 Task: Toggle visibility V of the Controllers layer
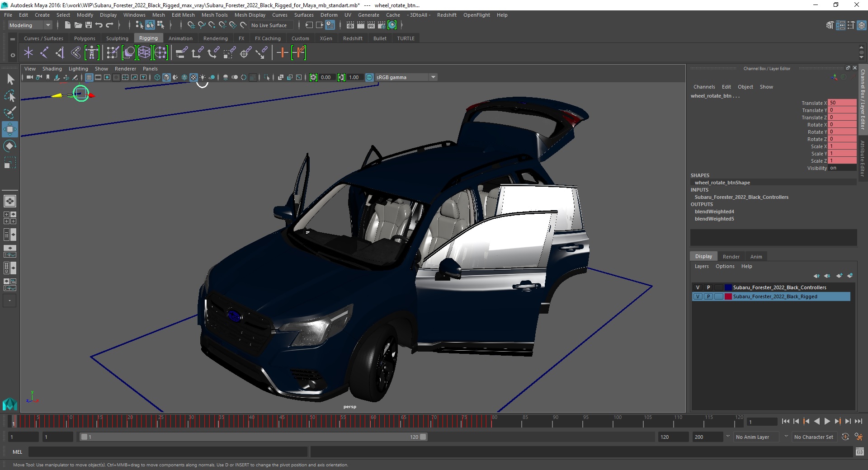pyautogui.click(x=698, y=287)
